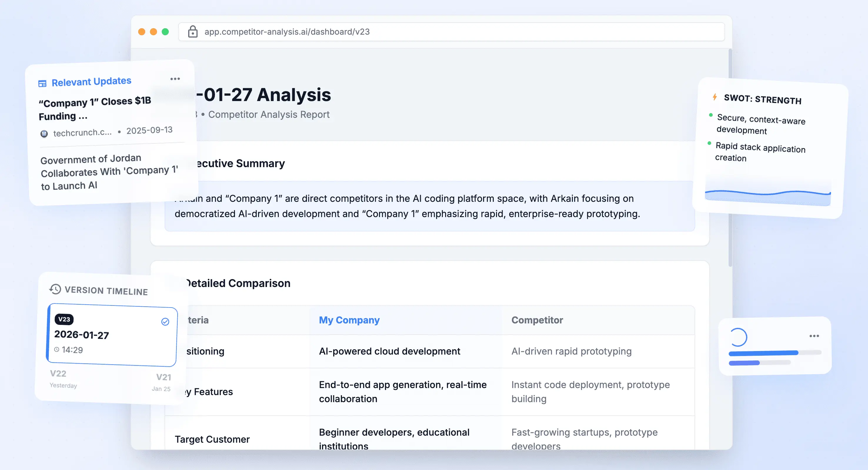Click the techcrunch globe favicon
Screen dimensions: 868x470
44,134
